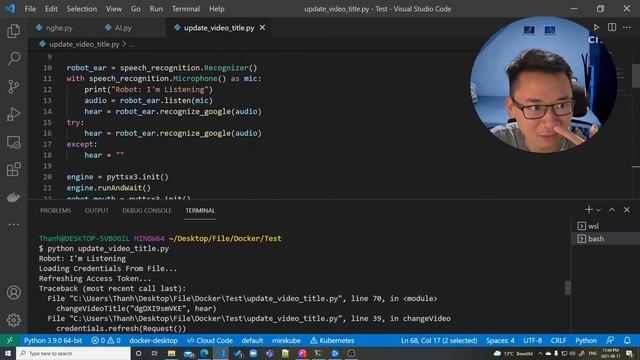640x360 pixels.
Task: Change line endings via CRLF indicator
Action: tap(558, 340)
